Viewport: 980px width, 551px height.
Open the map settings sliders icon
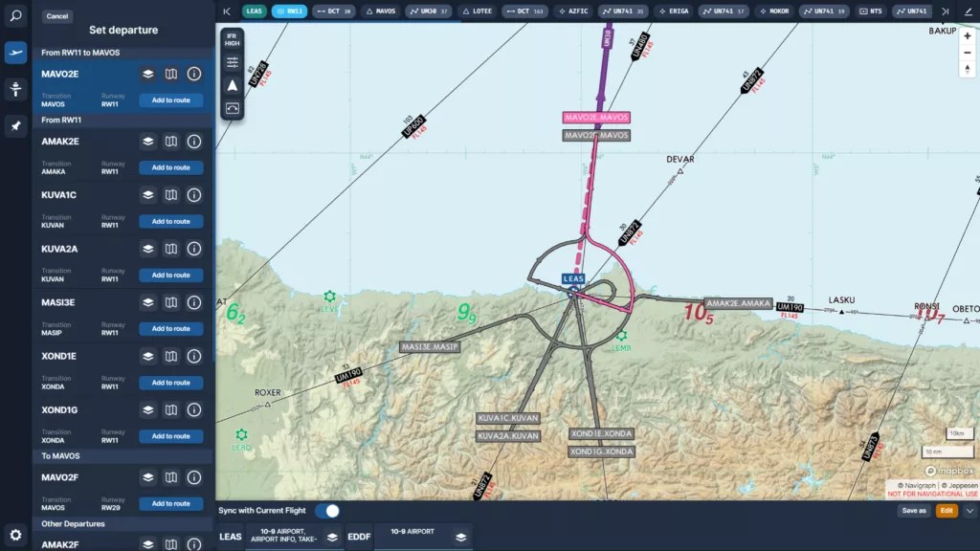coord(233,60)
